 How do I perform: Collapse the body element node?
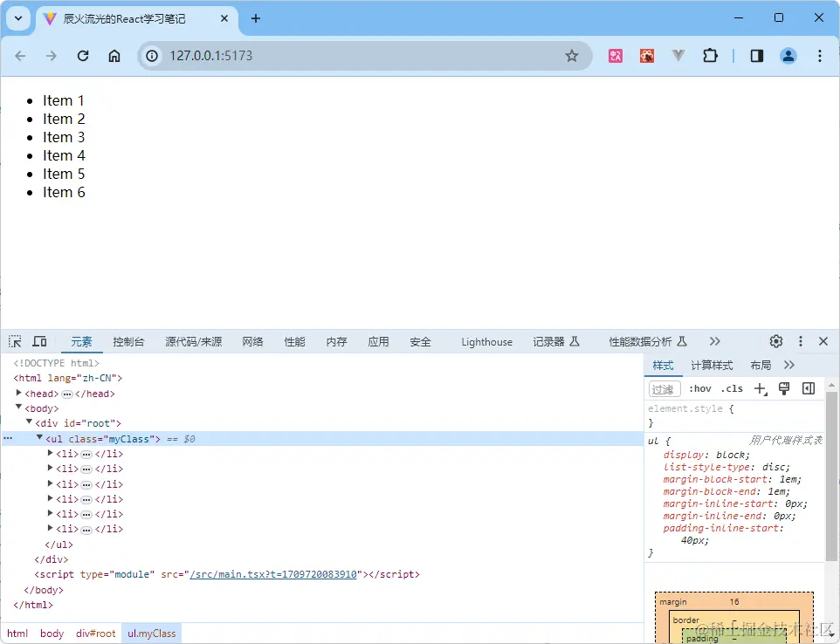[18, 408]
